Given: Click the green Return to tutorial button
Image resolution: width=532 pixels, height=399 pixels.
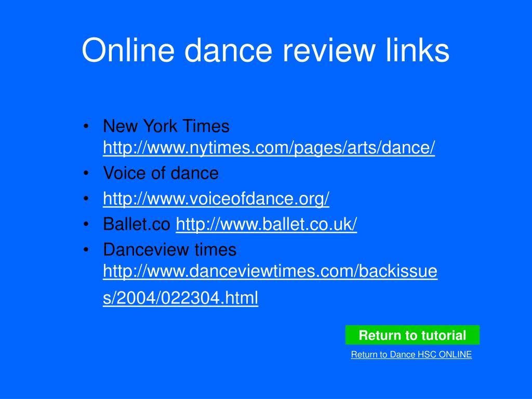Looking at the screenshot, I should 412,335.
